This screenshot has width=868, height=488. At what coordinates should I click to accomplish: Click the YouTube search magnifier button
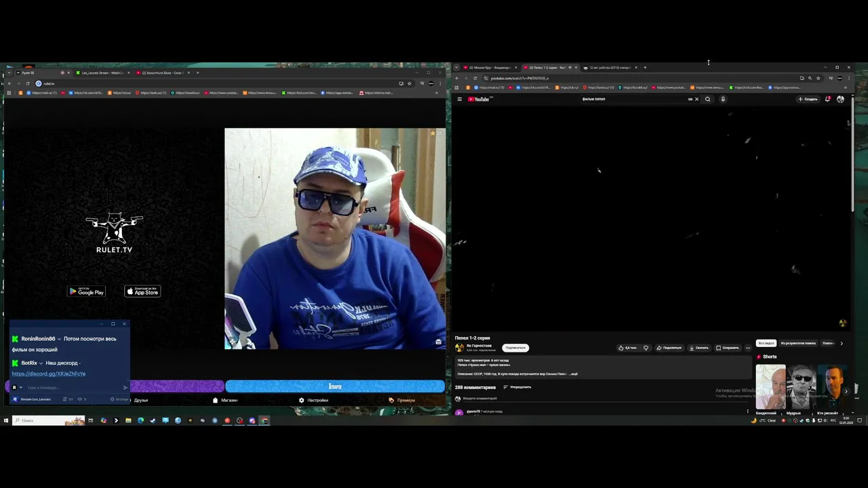click(x=707, y=99)
